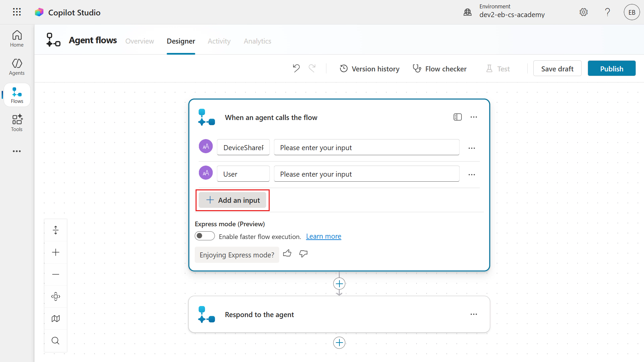Click the Undo arrow icon
The height and width of the screenshot is (362, 644).
[x=296, y=68]
